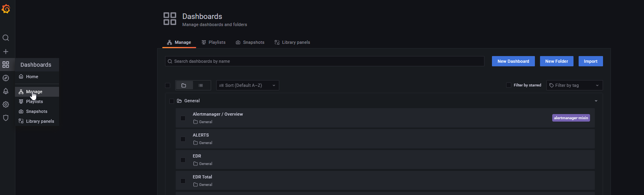Switch to folder view layout

(184, 85)
